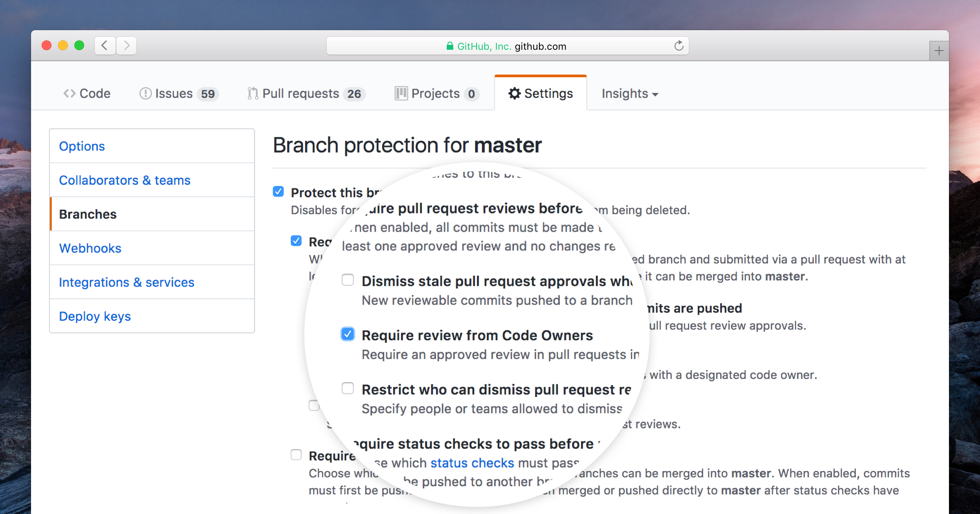This screenshot has height=514, width=980.
Task: Disable Require review from Code Owners
Action: (x=348, y=335)
